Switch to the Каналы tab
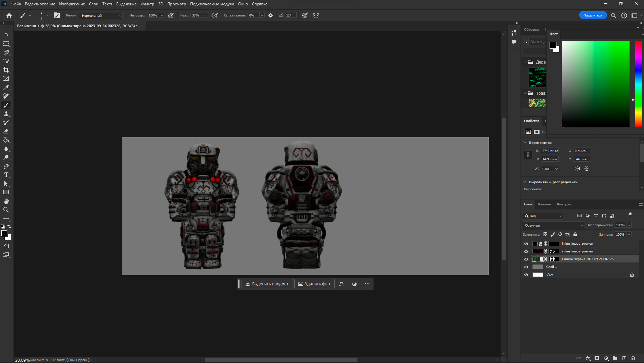Screen dimensions: 644x363 tap(544, 204)
